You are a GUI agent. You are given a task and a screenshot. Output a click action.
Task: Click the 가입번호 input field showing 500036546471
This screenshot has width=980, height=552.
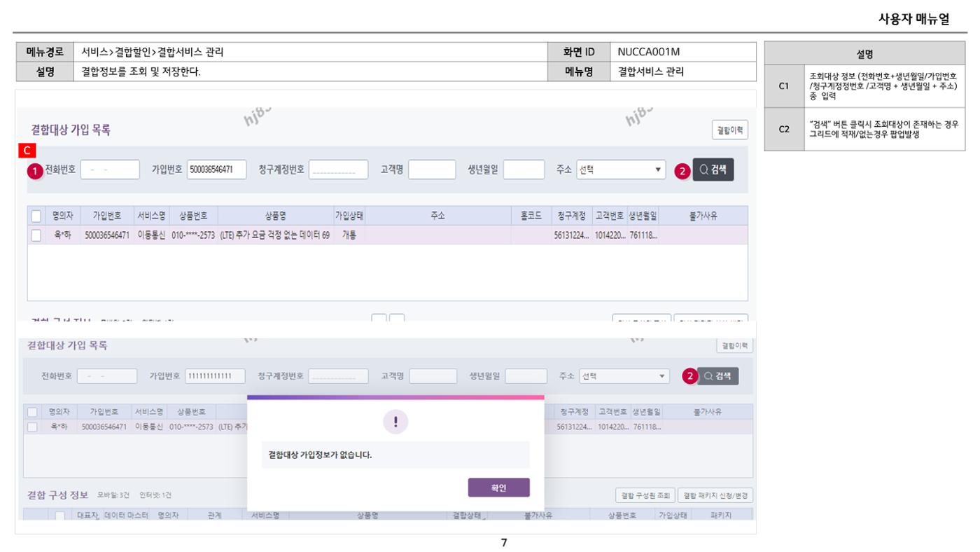[x=216, y=170]
